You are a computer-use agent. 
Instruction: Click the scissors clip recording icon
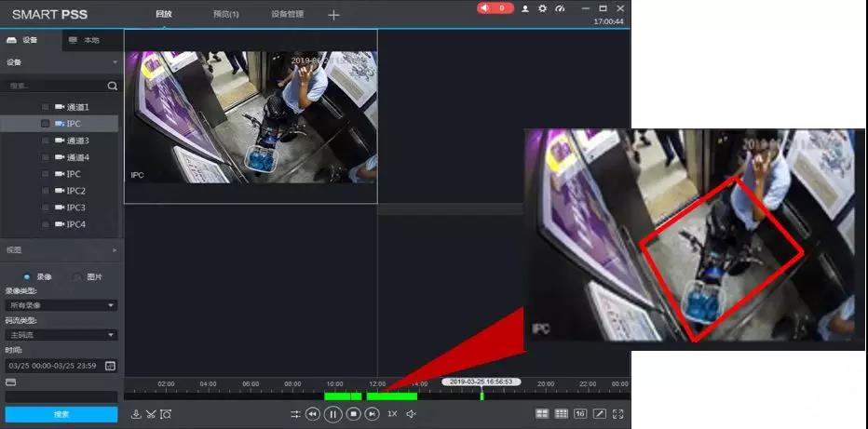click(151, 414)
